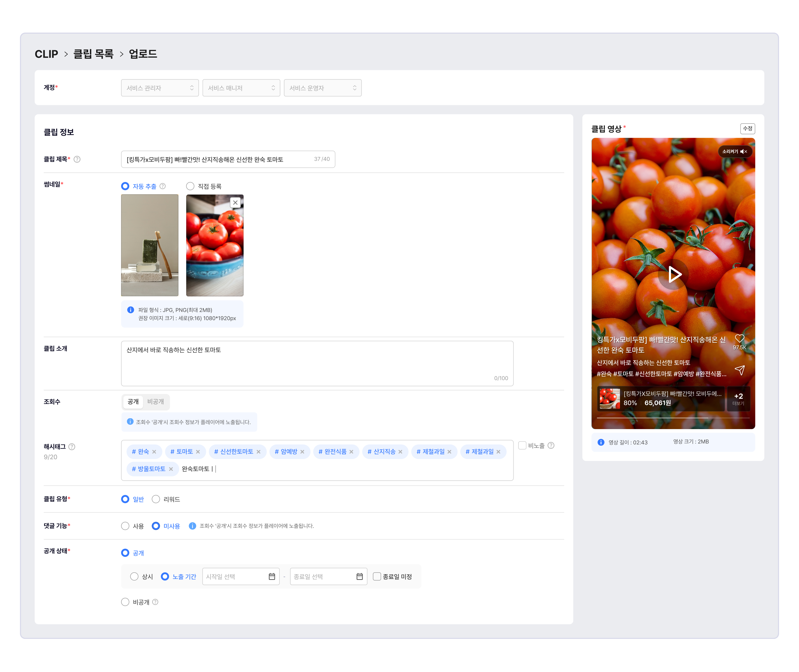Toggle the 소리켜기 mute sound icon
The height and width of the screenshot is (672, 799).
tap(743, 152)
